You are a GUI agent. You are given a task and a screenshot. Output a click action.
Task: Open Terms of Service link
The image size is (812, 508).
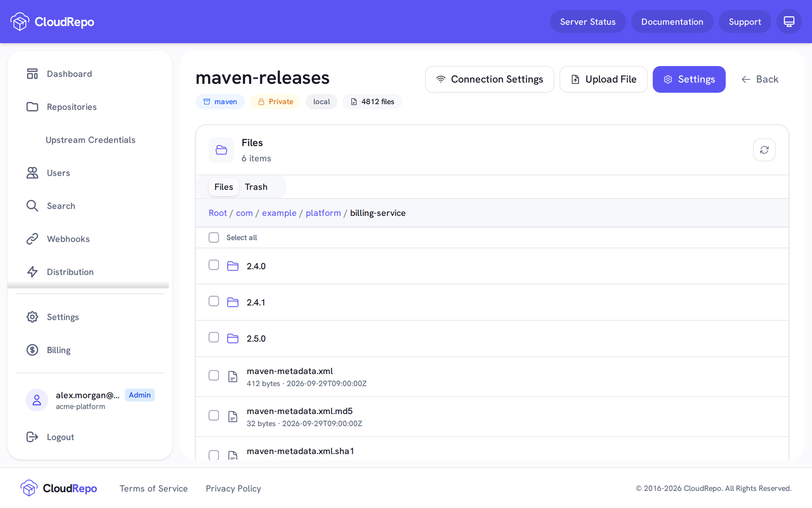click(154, 488)
